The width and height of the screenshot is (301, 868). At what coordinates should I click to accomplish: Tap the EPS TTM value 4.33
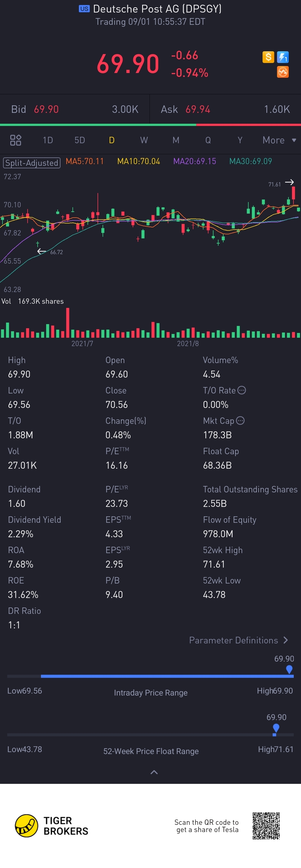114,534
